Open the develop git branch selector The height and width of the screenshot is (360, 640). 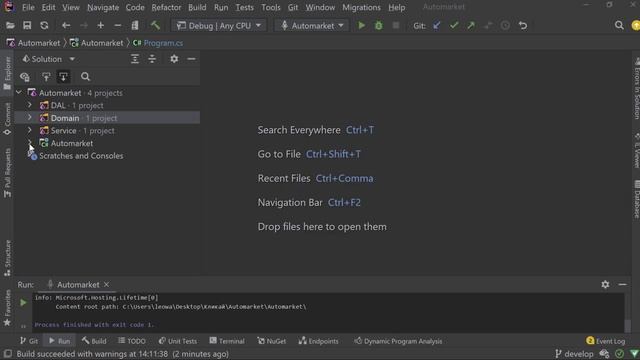click(x=574, y=353)
